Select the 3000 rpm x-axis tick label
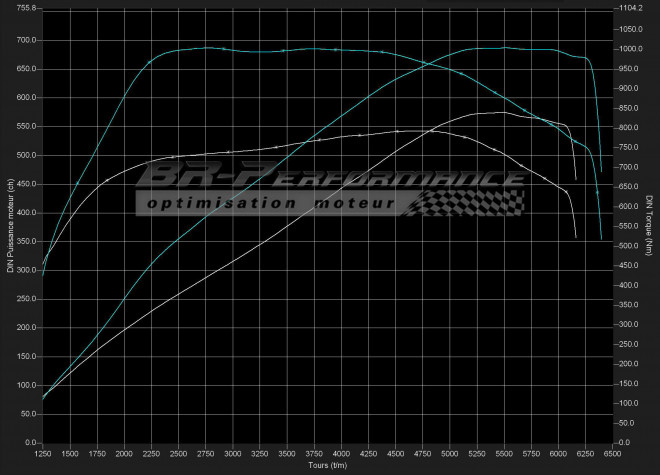The width and height of the screenshot is (660, 475). pyautogui.click(x=232, y=454)
